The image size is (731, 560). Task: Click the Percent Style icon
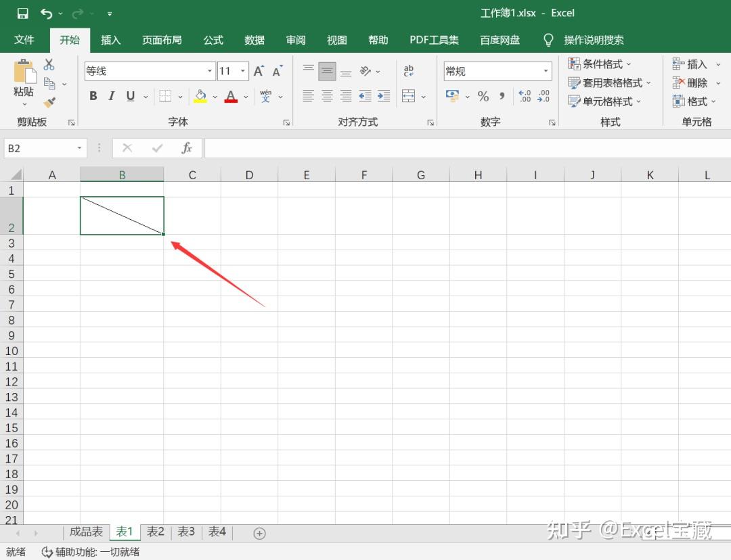(x=483, y=96)
